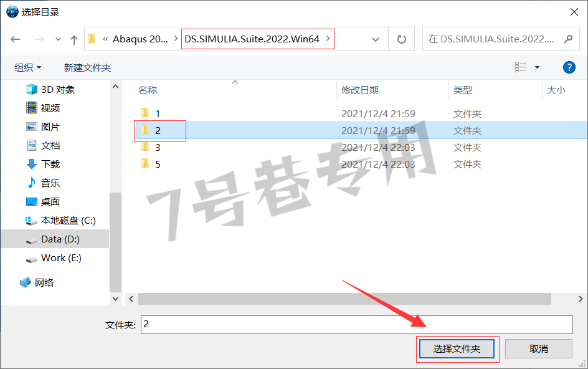Sort by the 类型 column header
Screen dimensions: 588x369
tap(462, 90)
